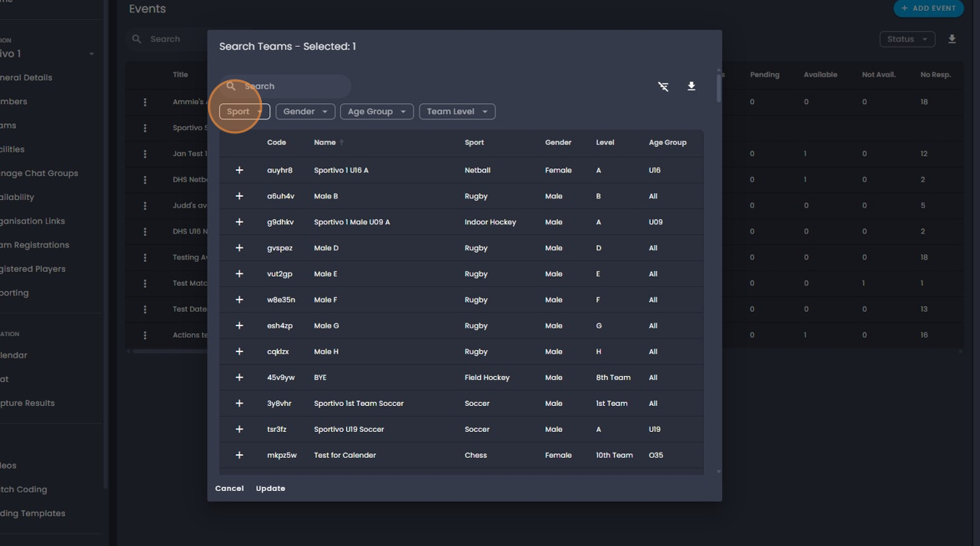
Task: Sort teams by Sport column header
Action: click(474, 142)
